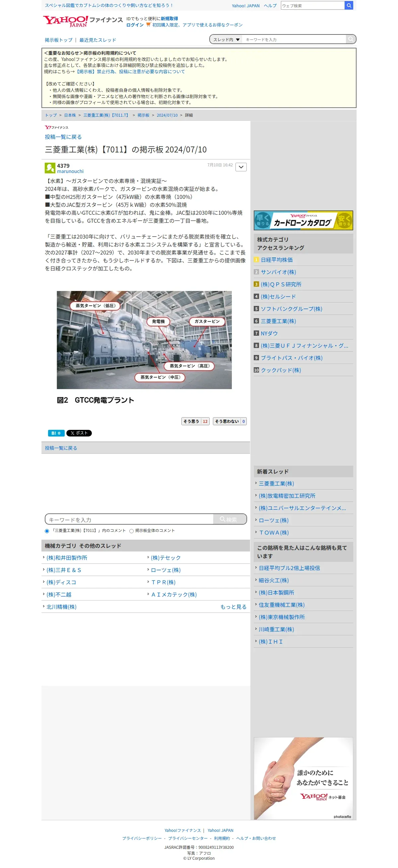Viewport: 398px width, 868px height.
Task: Open 川崎重工業(株) related stock link
Action: (x=276, y=629)
